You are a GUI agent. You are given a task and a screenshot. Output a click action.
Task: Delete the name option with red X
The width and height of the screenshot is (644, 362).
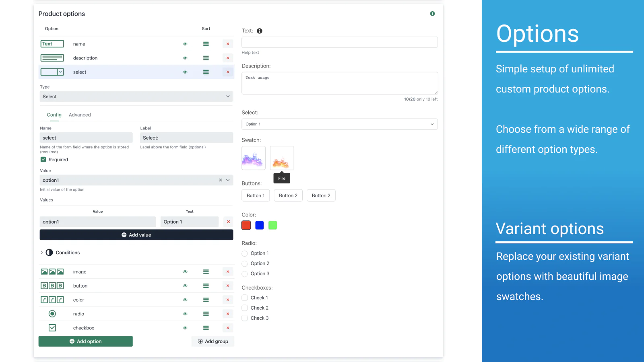(228, 44)
